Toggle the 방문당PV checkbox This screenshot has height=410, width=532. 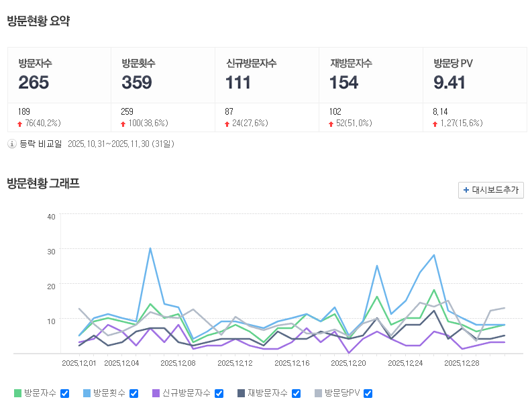click(x=368, y=393)
